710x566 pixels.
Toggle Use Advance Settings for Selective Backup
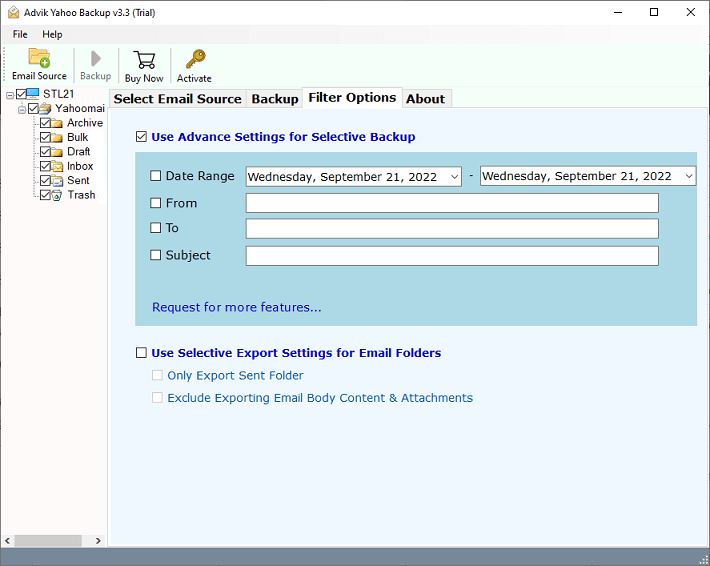[x=141, y=136]
